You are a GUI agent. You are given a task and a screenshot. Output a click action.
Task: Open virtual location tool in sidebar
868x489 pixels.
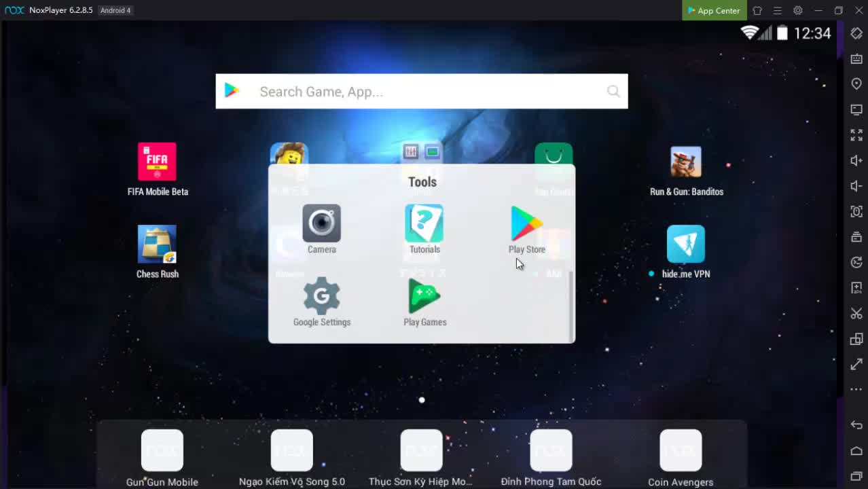coord(856,84)
